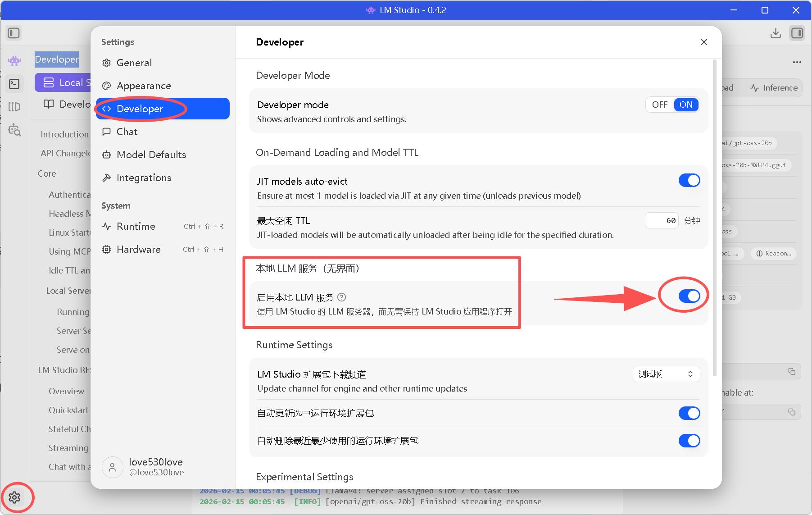Open the Authentication docs entry
This screenshot has width=812, height=515.
point(69,195)
